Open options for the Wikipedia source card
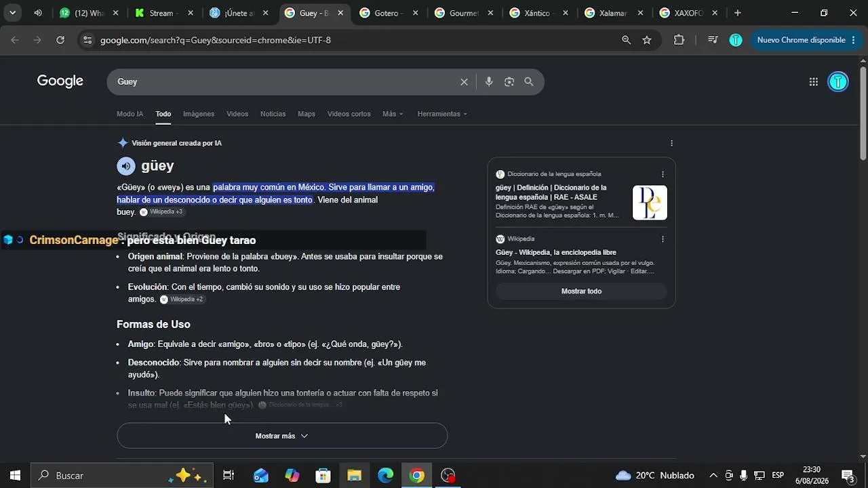868x488 pixels. (x=663, y=239)
